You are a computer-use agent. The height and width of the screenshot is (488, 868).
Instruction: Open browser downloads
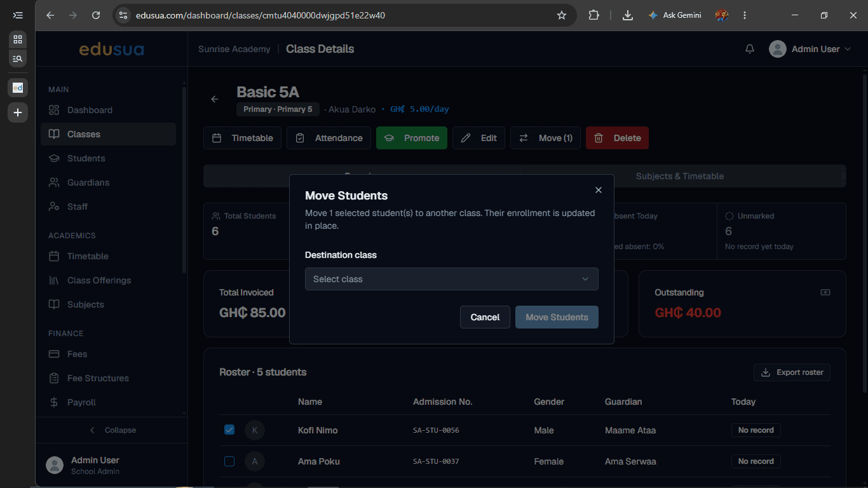click(628, 15)
